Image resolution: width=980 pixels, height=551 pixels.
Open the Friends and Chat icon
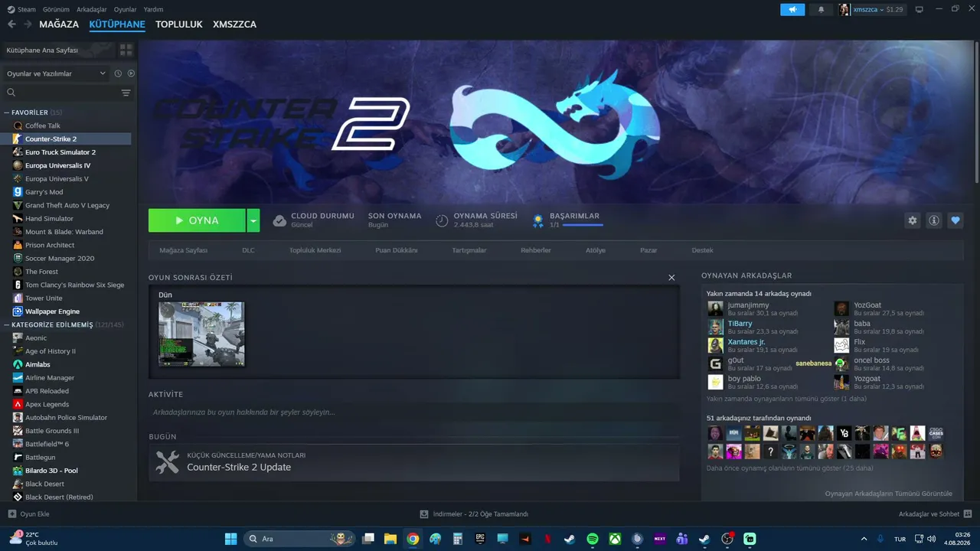(968, 514)
